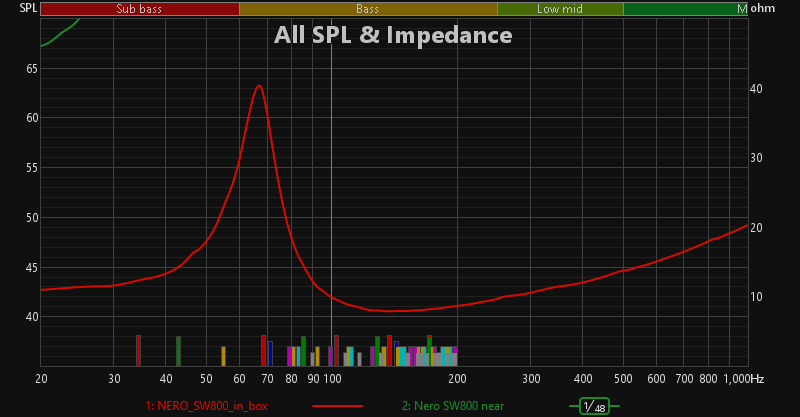Click the Bass frequency band label
This screenshot has width=800, height=417.
coord(367,9)
